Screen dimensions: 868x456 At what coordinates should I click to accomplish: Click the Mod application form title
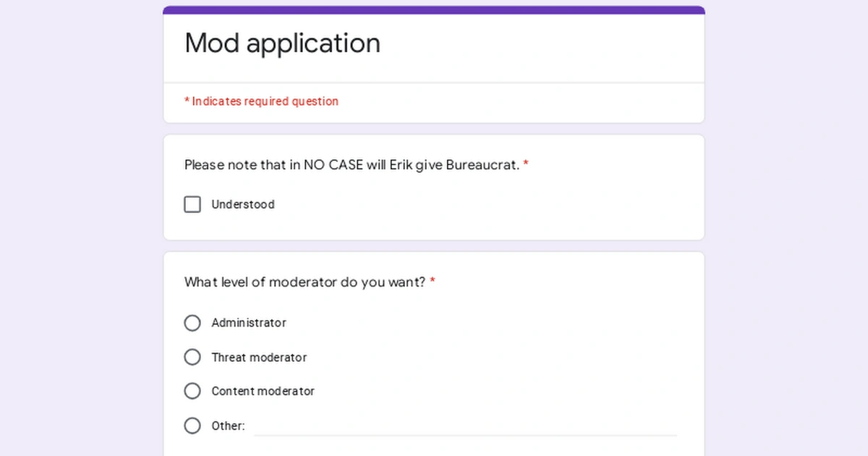[282, 43]
